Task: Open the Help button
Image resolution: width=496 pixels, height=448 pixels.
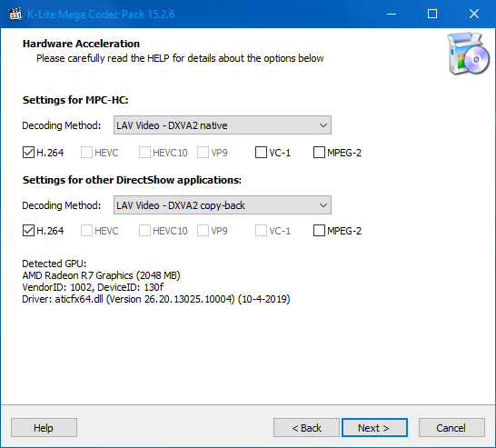Action: coord(44,428)
